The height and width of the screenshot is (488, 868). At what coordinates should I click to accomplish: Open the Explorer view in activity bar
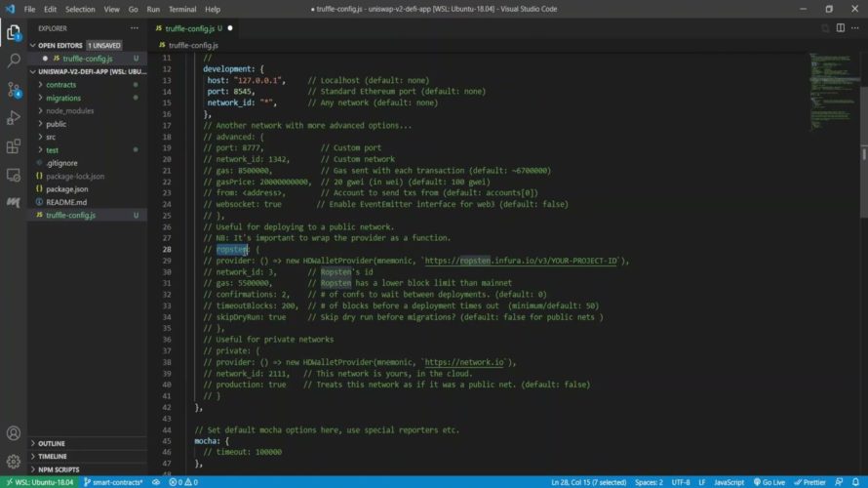click(14, 32)
